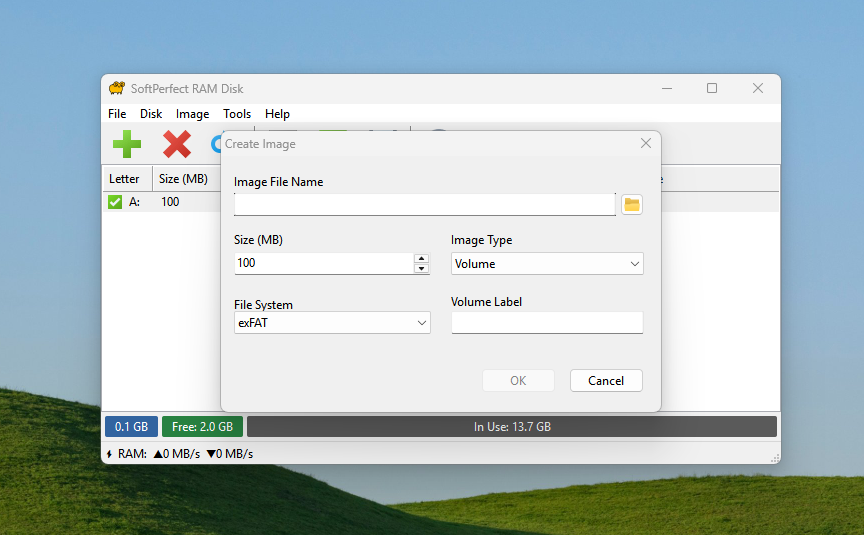The image size is (864, 535).
Task: Click the RAM lightning bolt status icon
Action: point(109,454)
